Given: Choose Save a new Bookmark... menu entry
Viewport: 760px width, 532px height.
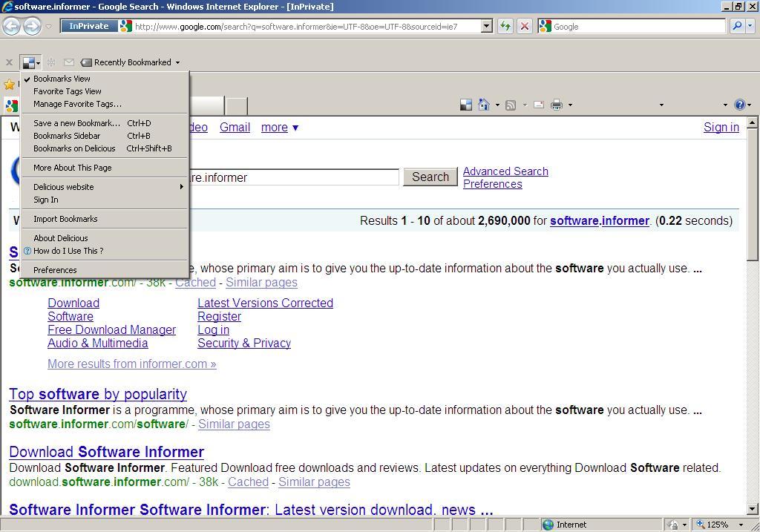Looking at the screenshot, I should pyautogui.click(x=76, y=122).
